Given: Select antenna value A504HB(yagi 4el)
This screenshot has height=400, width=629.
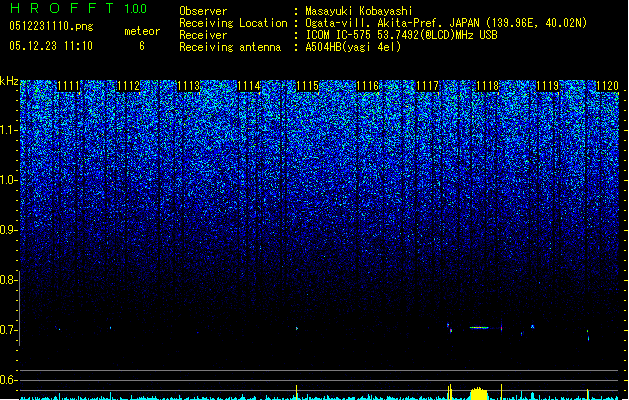Looking at the screenshot, I should (353, 47).
